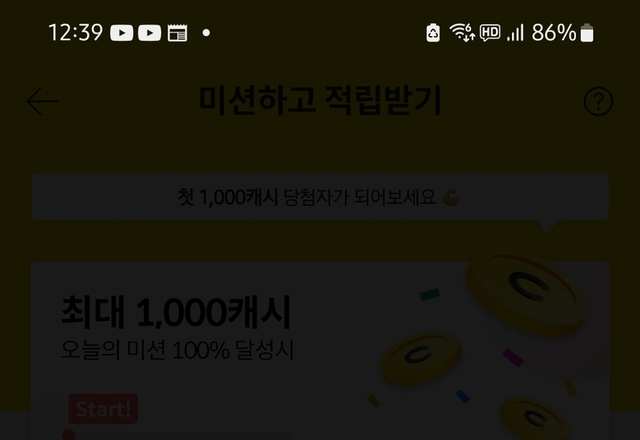Tap the 미션하고 적립받기 page title
640x440 pixels.
pyautogui.click(x=320, y=100)
